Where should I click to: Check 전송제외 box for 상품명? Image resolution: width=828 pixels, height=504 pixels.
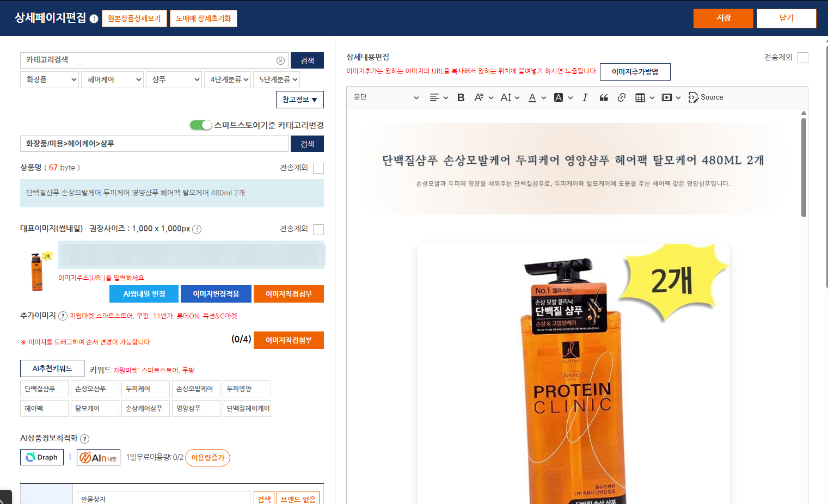point(318,168)
